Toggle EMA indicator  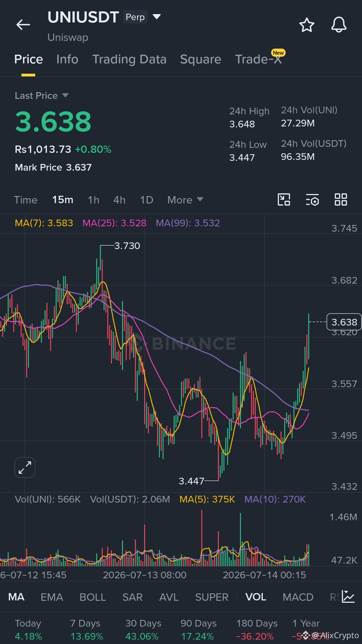(x=52, y=597)
